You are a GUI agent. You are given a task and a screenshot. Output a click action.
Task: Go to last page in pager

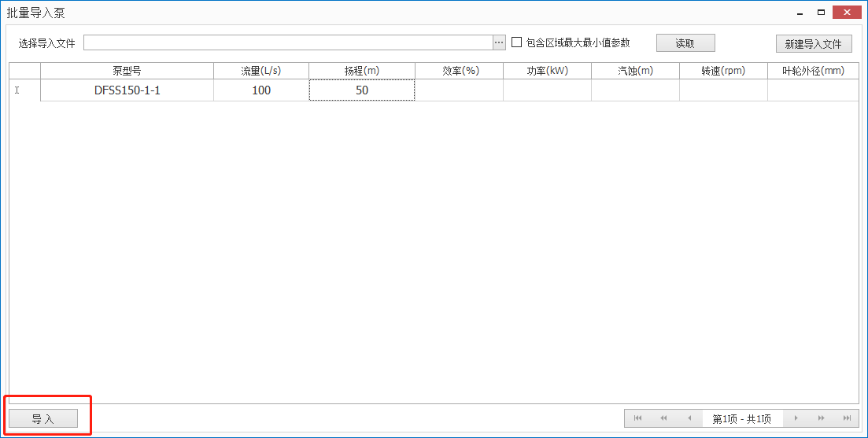[x=847, y=418]
